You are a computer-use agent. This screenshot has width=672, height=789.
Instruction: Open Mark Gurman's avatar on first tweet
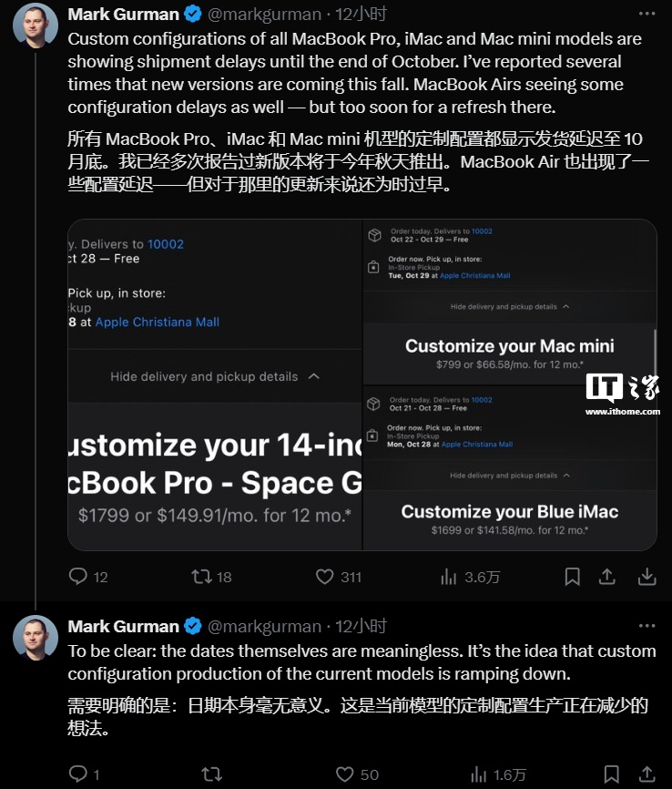pyautogui.click(x=36, y=26)
